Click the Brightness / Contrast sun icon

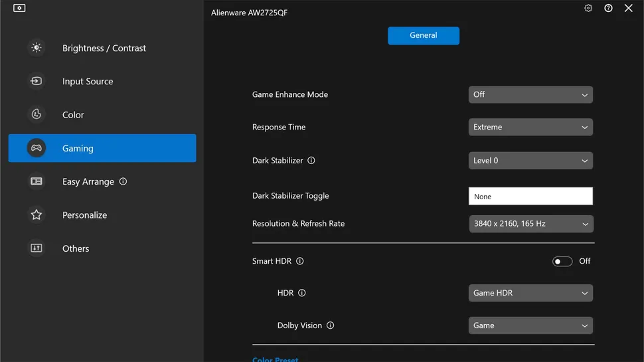click(37, 48)
